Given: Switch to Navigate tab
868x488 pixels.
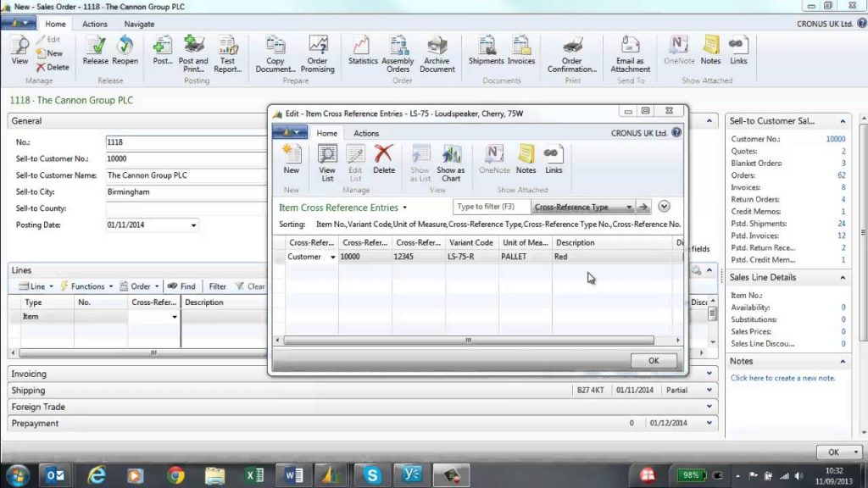Looking at the screenshot, I should point(139,24).
